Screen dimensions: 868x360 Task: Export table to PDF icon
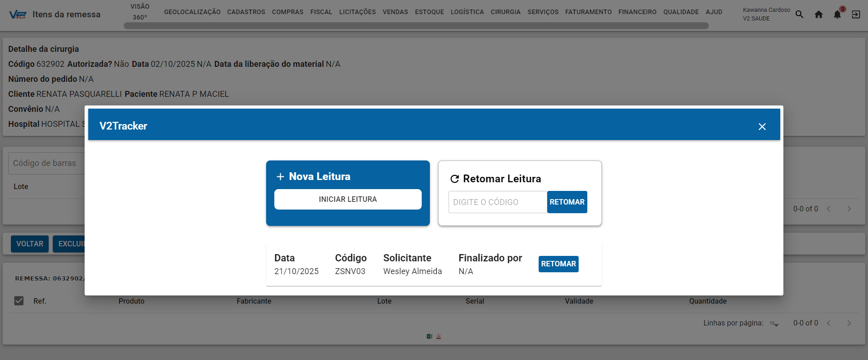[439, 336]
